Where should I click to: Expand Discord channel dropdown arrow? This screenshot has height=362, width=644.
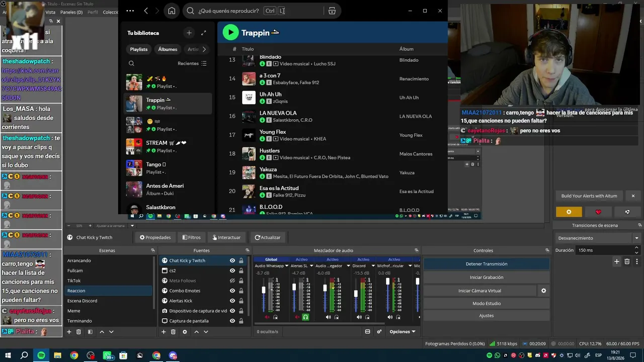373,265
